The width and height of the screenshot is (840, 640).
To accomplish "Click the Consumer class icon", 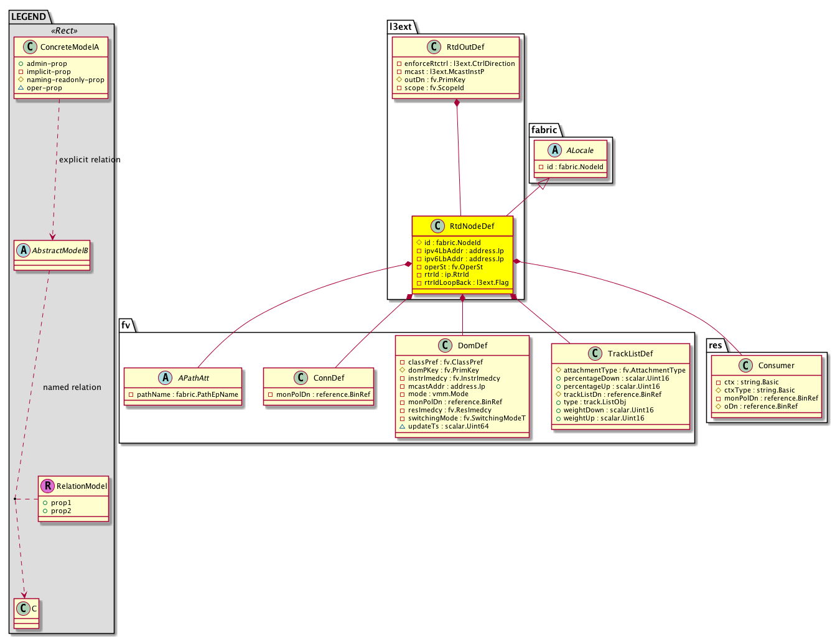I will (745, 366).
